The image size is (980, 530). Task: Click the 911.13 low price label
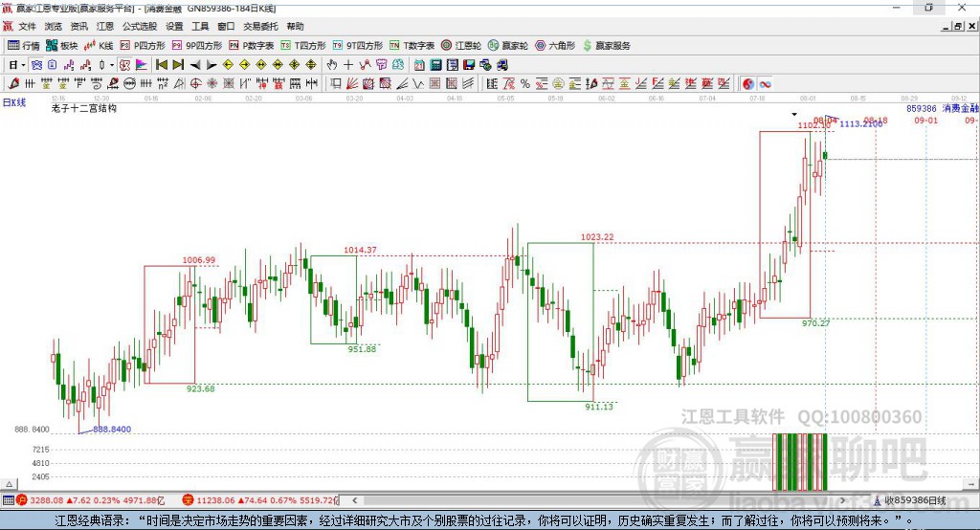click(599, 407)
